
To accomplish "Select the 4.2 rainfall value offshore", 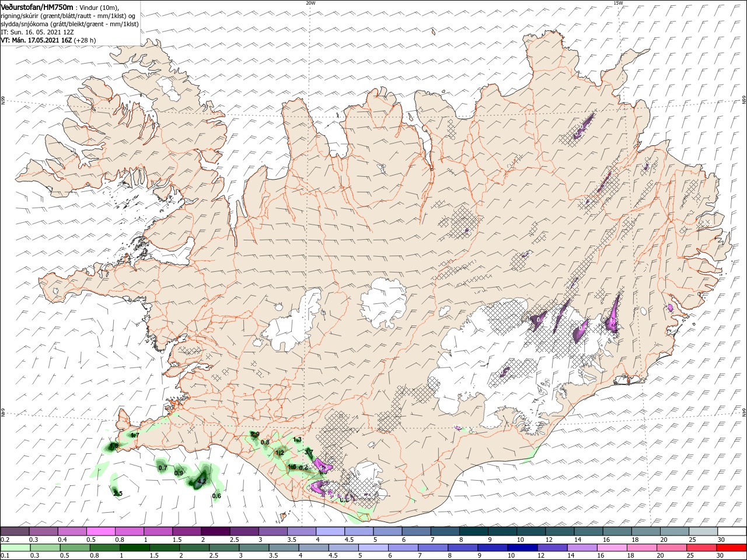I will 202,481.
